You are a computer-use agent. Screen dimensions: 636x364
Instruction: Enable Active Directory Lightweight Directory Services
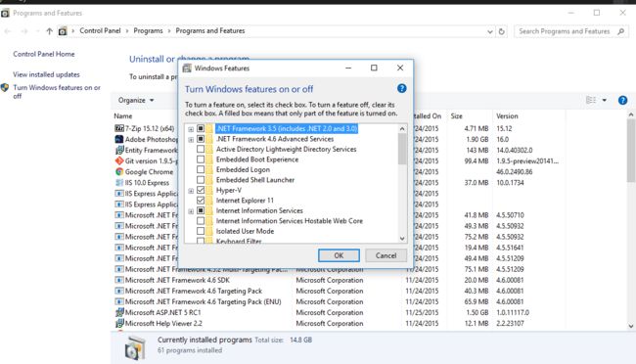(201, 149)
